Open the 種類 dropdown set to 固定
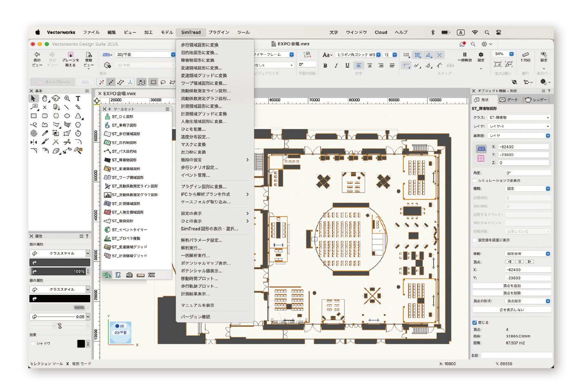Image resolution: width=588 pixels, height=386 pixels. click(x=528, y=189)
